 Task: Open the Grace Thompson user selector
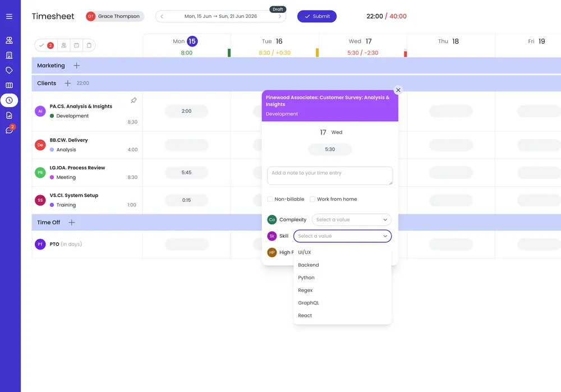115,16
